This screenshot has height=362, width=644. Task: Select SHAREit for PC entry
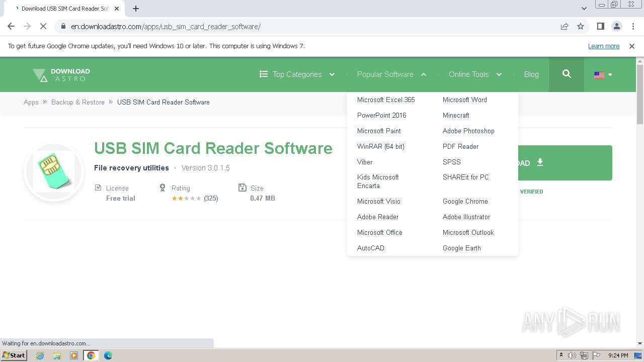click(466, 177)
